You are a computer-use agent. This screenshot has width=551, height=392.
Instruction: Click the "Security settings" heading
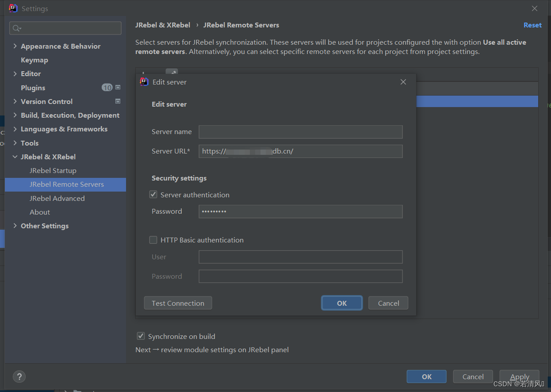(x=179, y=178)
